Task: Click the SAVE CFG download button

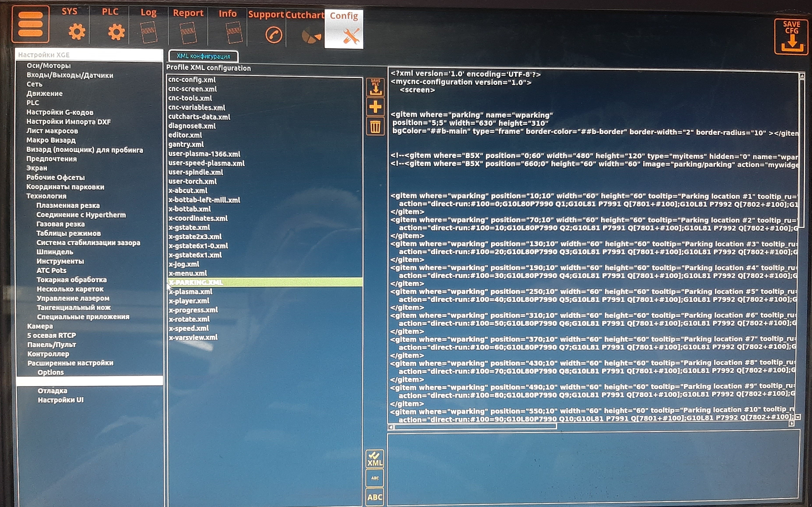Action: click(x=791, y=37)
